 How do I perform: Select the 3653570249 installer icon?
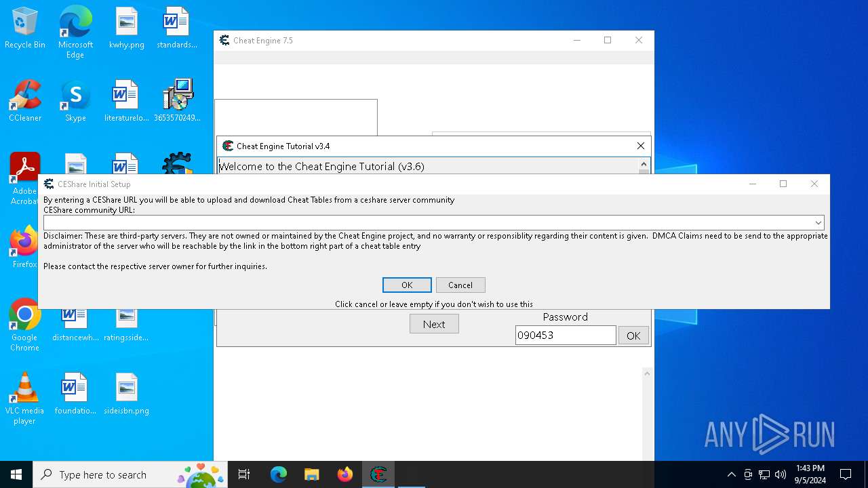pyautogui.click(x=177, y=101)
